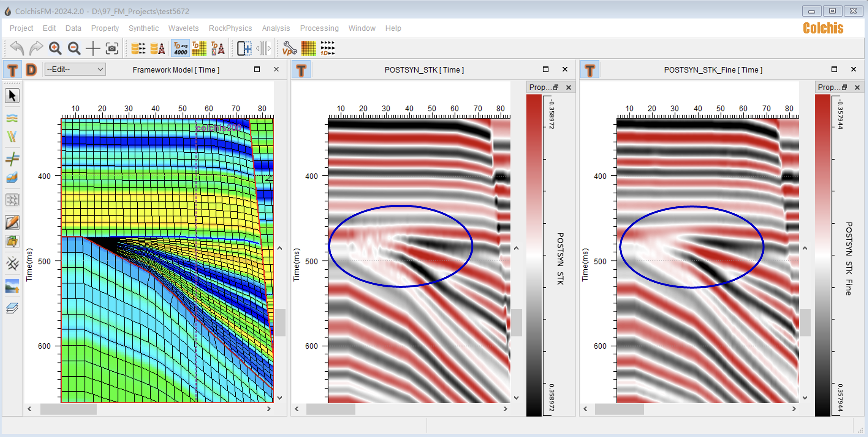Click the Redo arrow in the toolbar
The width and height of the screenshot is (868, 437).
(36, 48)
